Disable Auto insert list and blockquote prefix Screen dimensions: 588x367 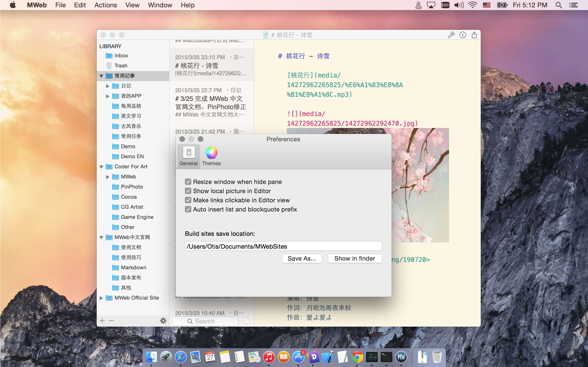click(188, 209)
